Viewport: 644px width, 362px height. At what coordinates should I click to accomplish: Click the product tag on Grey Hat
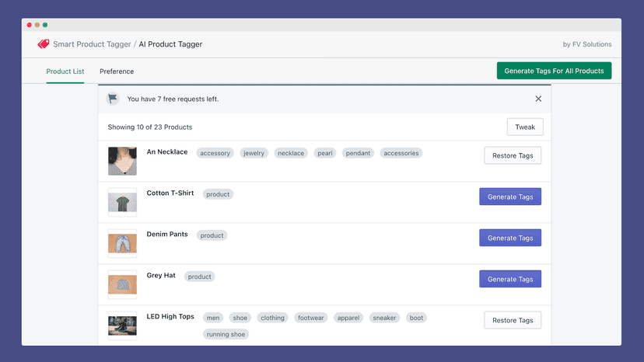coord(200,277)
